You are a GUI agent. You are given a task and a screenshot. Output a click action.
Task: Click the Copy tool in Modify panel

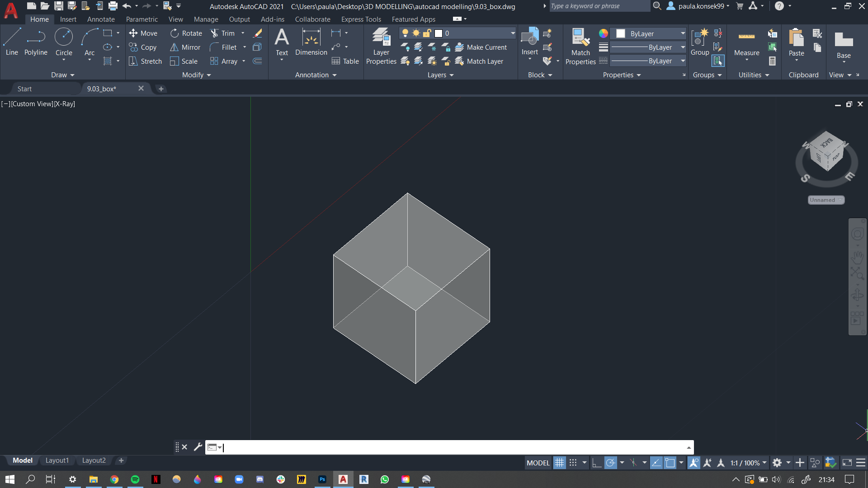143,47
